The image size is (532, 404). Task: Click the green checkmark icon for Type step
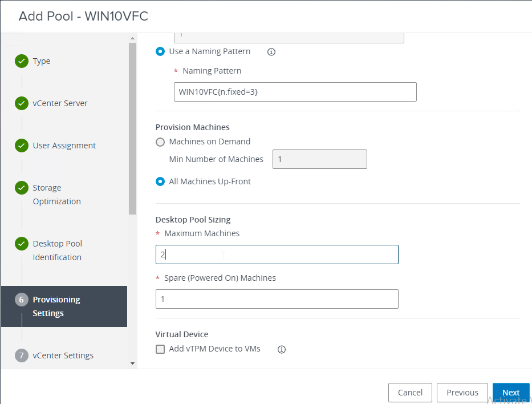tap(22, 61)
